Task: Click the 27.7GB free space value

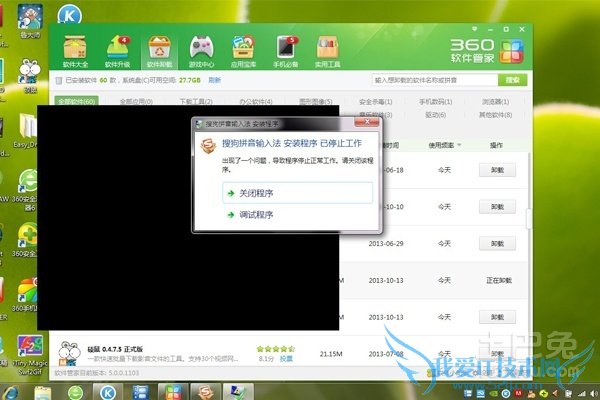Action: (189, 80)
